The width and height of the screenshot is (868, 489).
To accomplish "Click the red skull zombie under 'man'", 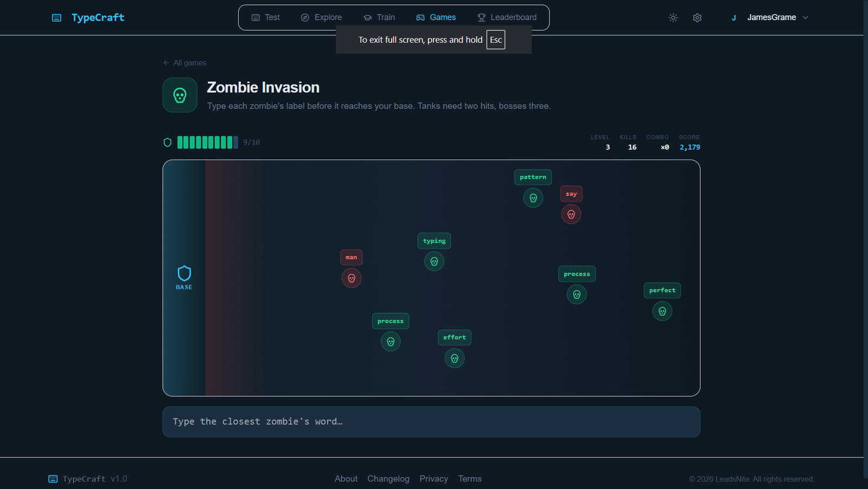I will 352,278.
